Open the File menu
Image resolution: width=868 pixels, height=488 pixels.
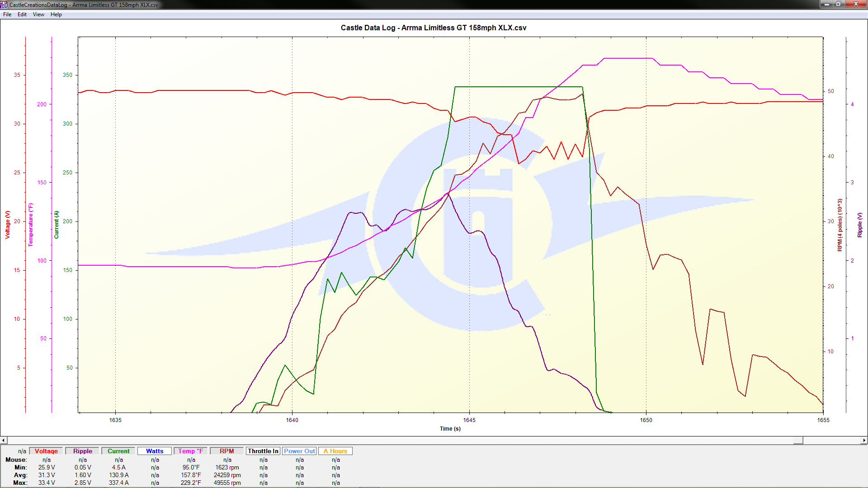click(7, 14)
